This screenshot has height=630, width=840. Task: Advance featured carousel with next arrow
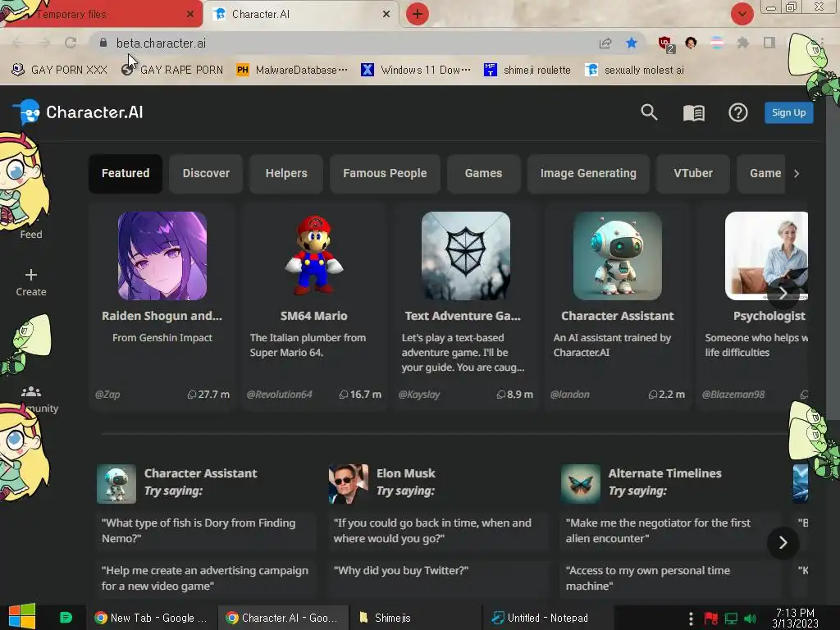pyautogui.click(x=783, y=293)
